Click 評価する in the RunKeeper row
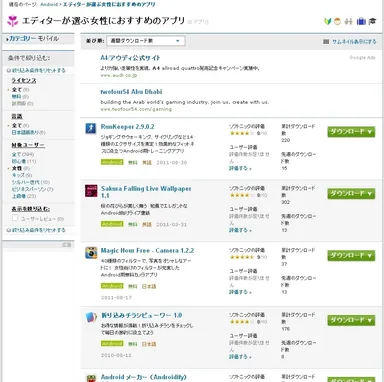384x382 pixels. (240, 168)
